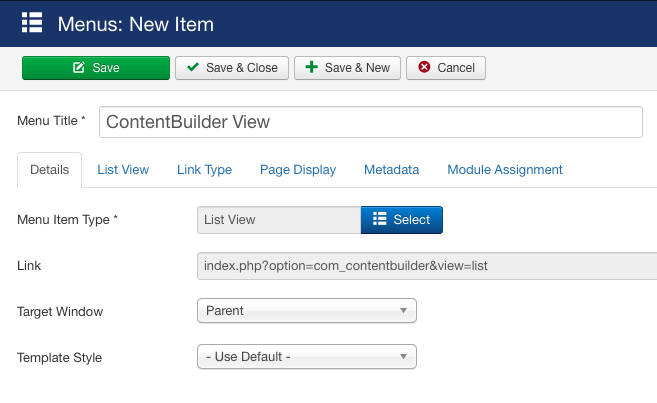Click the green checkmark icon
This screenshot has height=403, width=657.
click(193, 67)
